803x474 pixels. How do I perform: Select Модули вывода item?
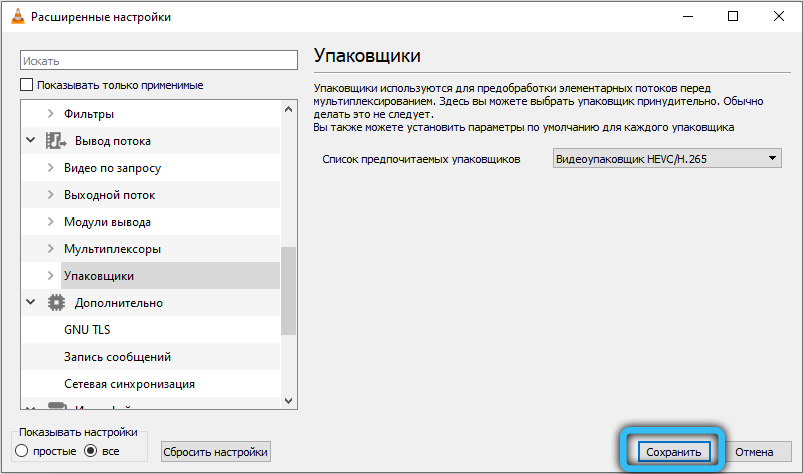107,222
